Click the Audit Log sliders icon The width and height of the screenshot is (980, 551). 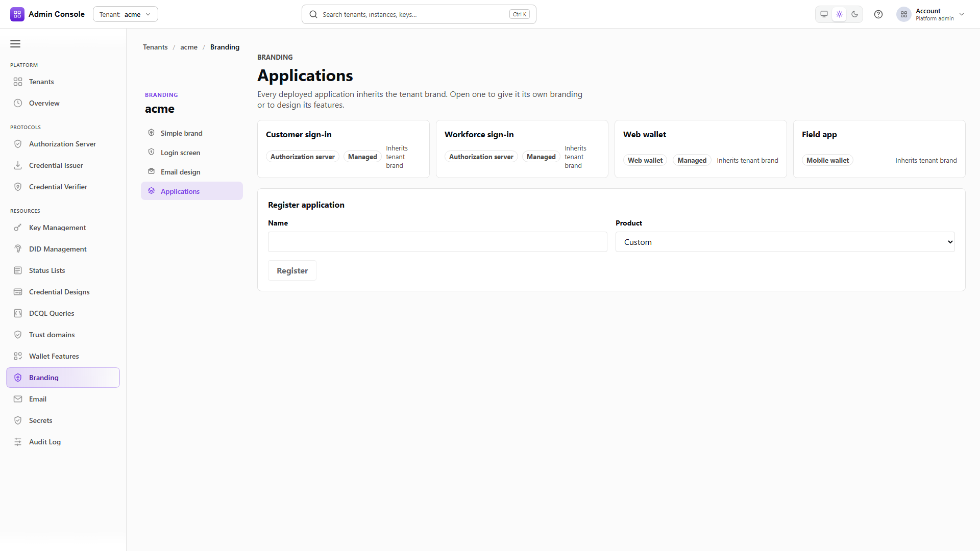click(x=18, y=442)
